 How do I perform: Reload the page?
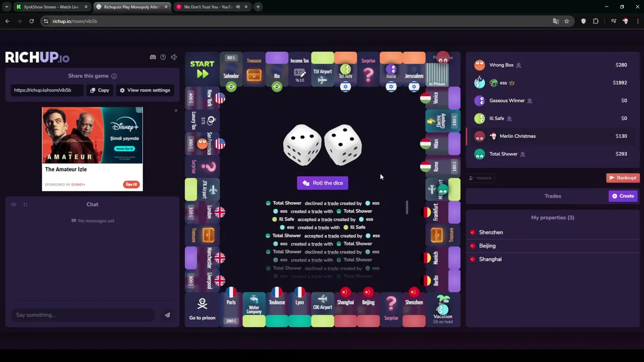[31, 21]
